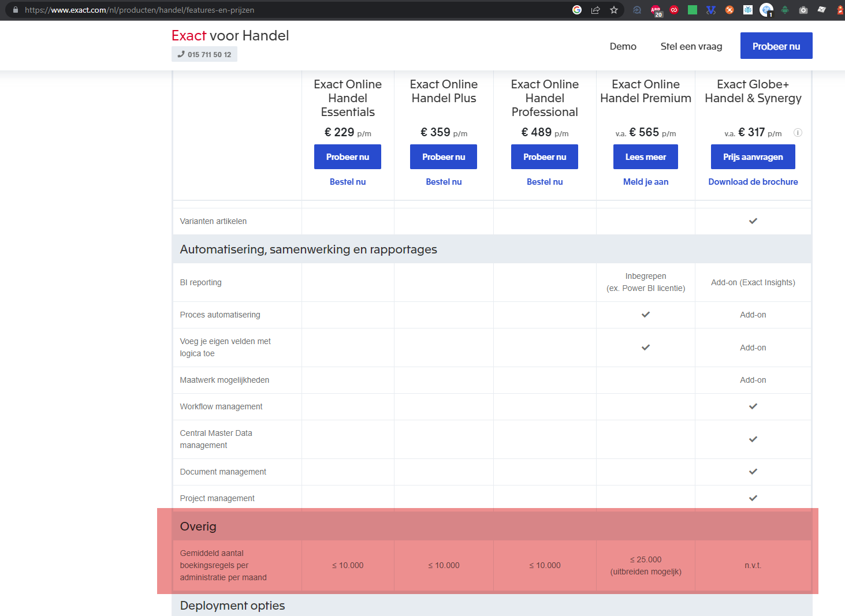Click the share page icon in address bar
This screenshot has height=616, width=845.
[x=595, y=10]
